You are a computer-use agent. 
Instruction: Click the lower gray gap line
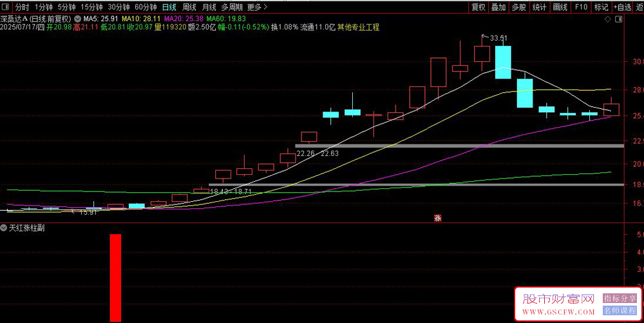pyautogui.click(x=417, y=185)
